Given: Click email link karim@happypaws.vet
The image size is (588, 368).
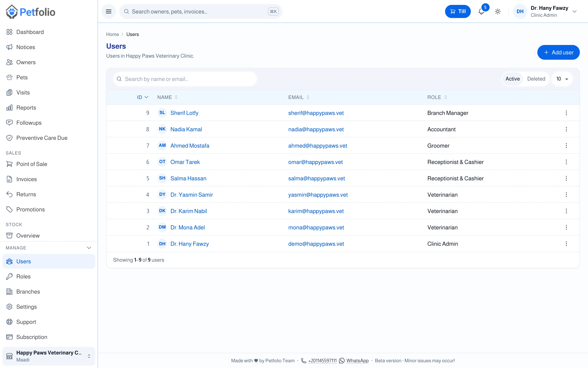Looking at the screenshot, I should (x=316, y=211).
